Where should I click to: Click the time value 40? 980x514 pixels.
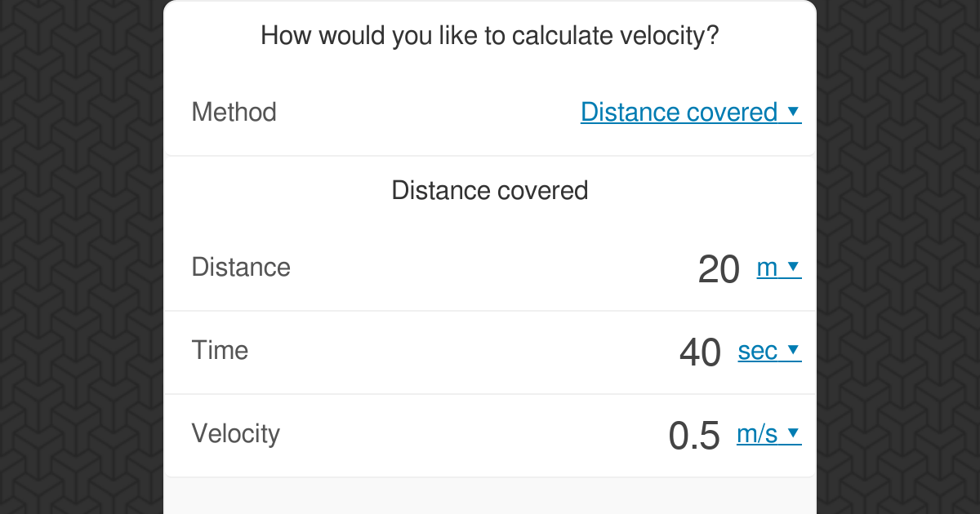tap(701, 351)
